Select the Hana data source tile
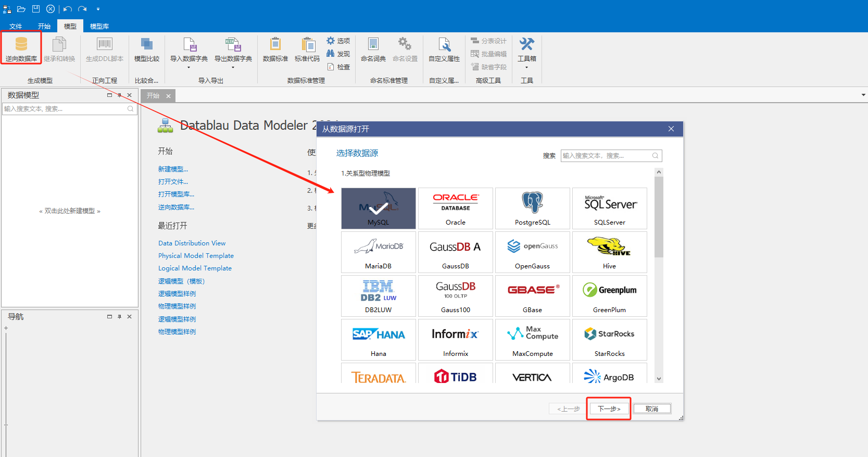This screenshot has height=457, width=868. tap(379, 340)
